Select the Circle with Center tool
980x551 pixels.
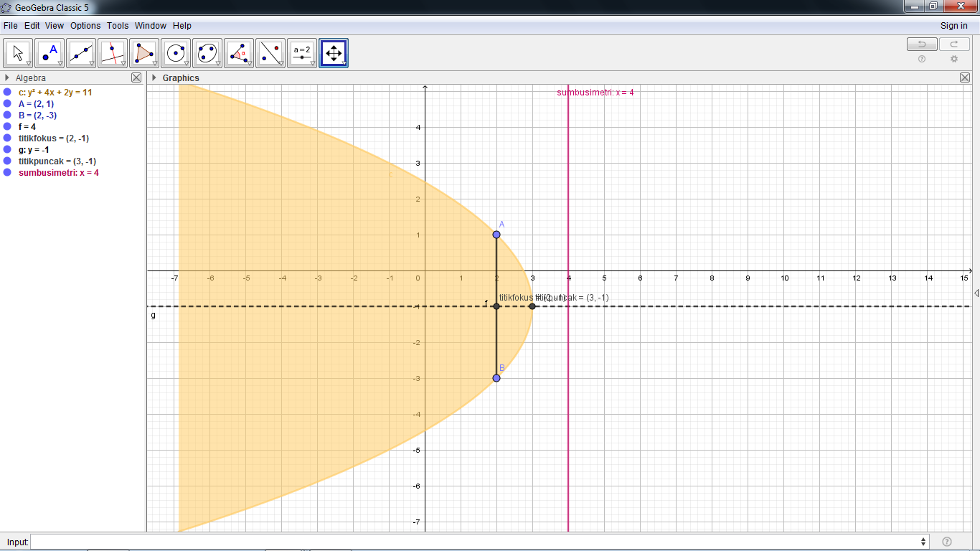pos(175,52)
